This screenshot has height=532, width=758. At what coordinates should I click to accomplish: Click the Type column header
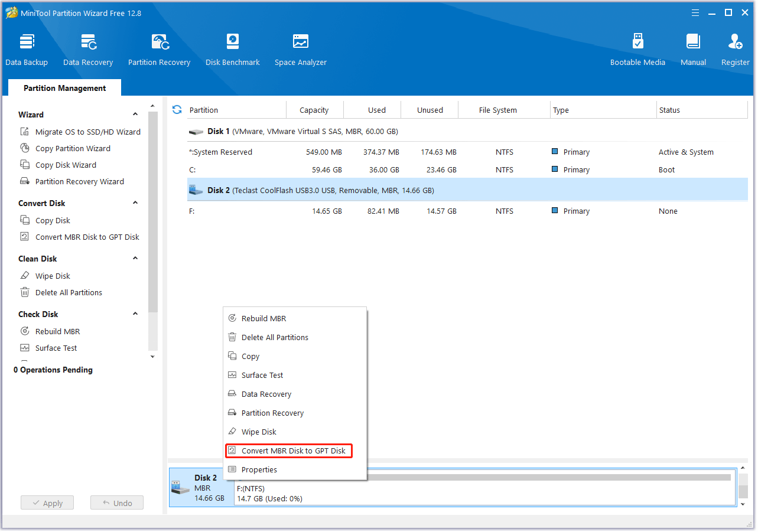click(x=603, y=110)
